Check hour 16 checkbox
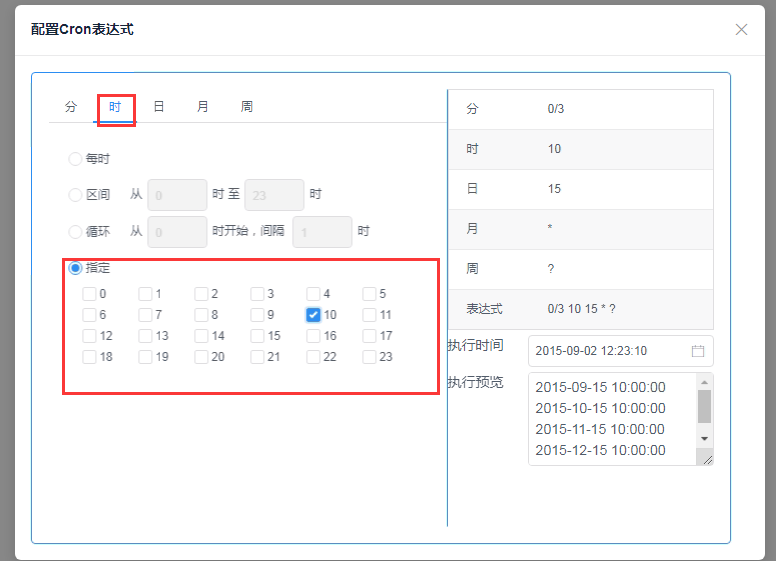Screen dimensions: 776x561 (313, 336)
